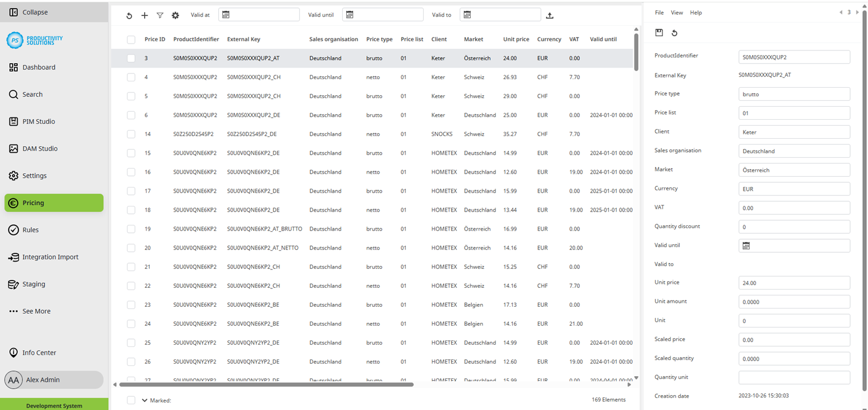Select all rows with the header checkbox
Screen dimensions: 868x410
point(131,39)
